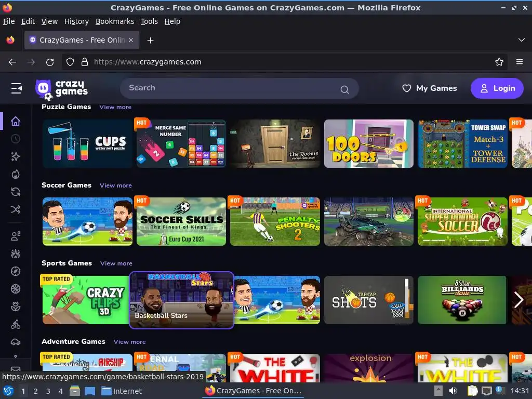Image resolution: width=532 pixels, height=399 pixels.
Task: Open New games sparkle icon in sidebar
Action: [15, 156]
